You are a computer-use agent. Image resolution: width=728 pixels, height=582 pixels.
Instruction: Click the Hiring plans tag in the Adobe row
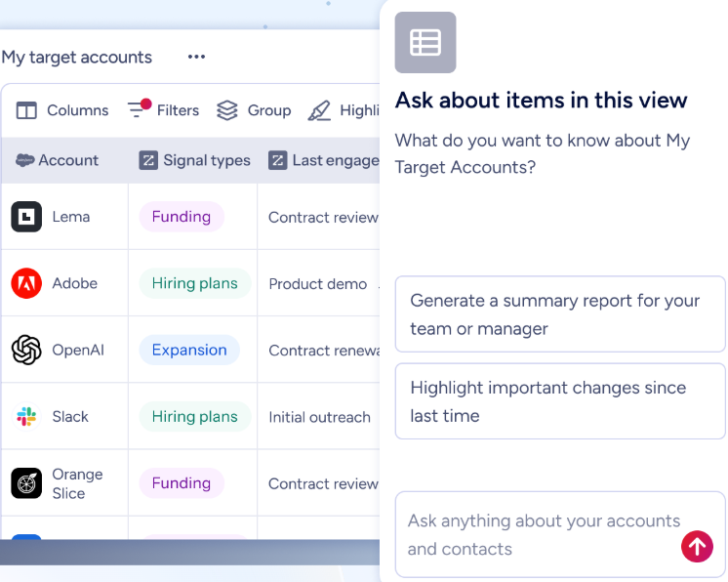pos(195,283)
